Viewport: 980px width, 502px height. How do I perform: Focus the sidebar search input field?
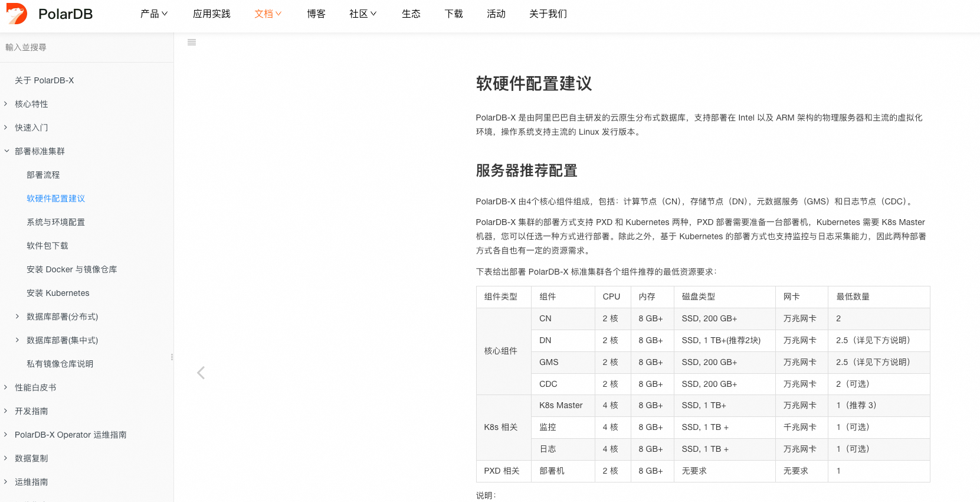(x=87, y=47)
